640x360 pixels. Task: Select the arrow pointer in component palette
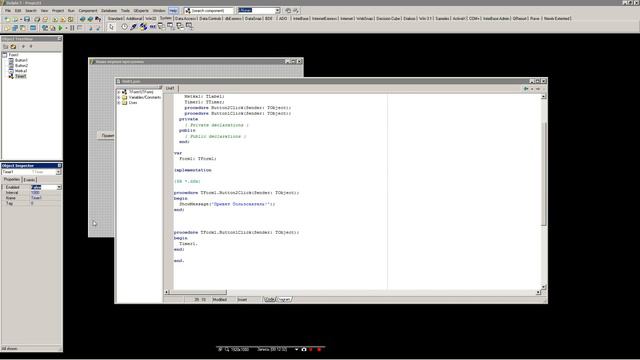click(111, 27)
